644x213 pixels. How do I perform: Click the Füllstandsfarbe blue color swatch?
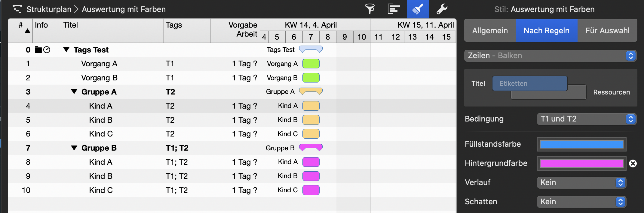coord(581,144)
